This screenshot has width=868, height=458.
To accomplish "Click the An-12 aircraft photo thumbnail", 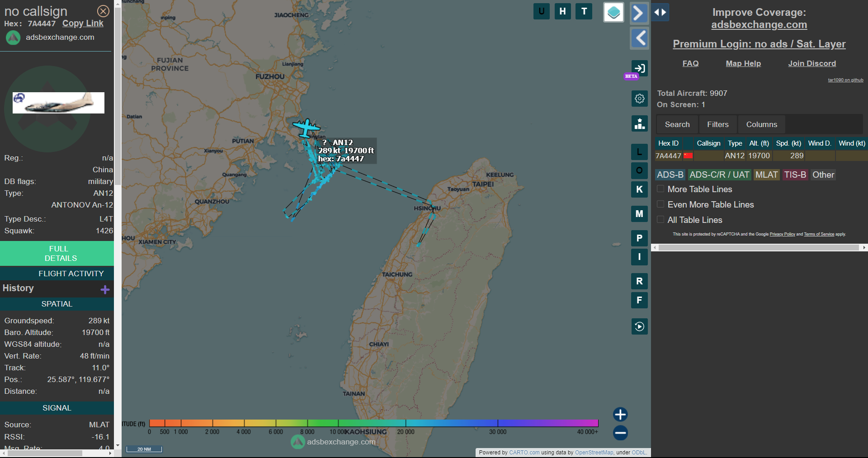I will [x=58, y=103].
